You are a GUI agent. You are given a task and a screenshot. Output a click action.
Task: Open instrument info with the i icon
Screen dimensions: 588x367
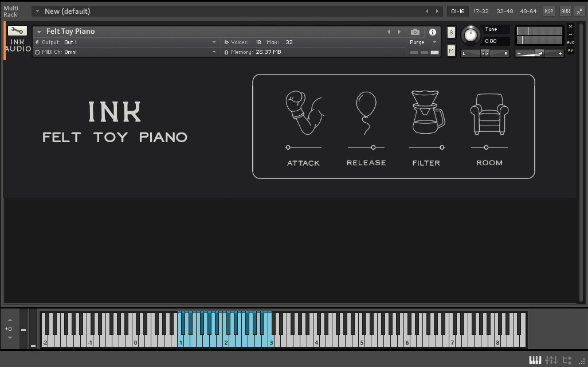coord(432,32)
